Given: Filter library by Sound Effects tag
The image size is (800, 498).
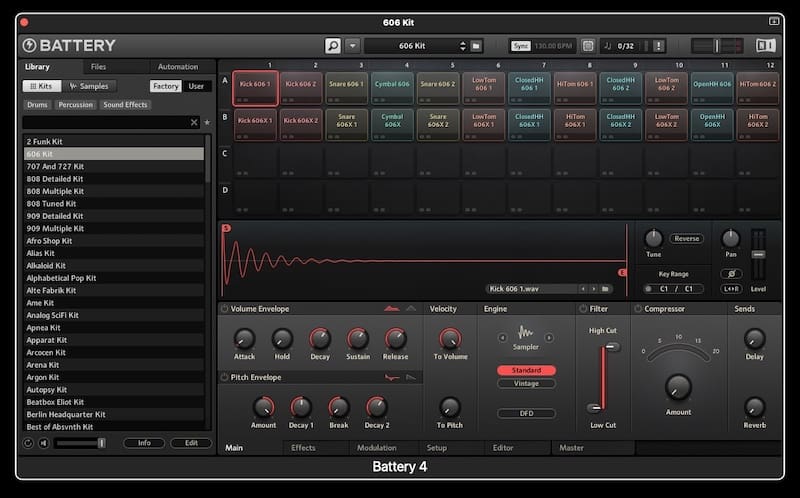Looking at the screenshot, I should click(125, 105).
